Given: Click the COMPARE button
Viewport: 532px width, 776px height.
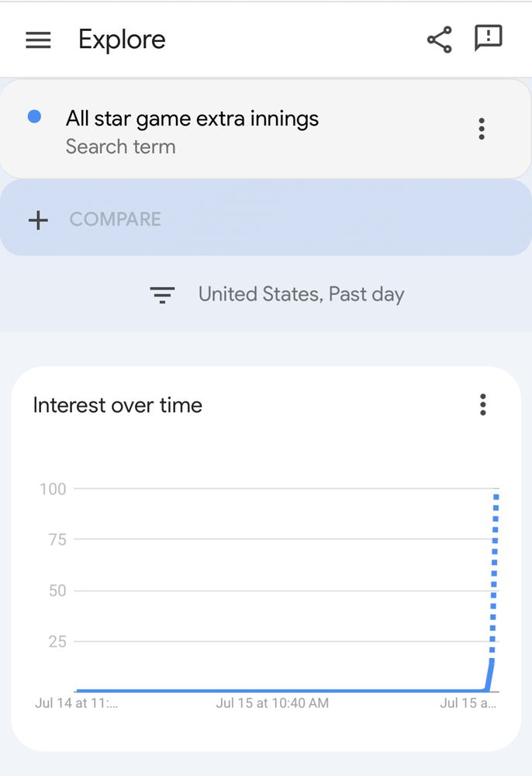Looking at the screenshot, I should click(266, 218).
